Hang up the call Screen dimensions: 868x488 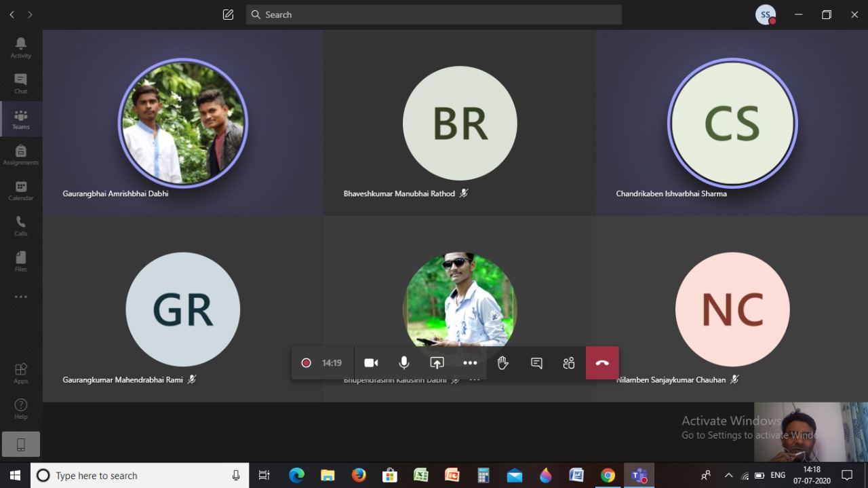click(602, 363)
